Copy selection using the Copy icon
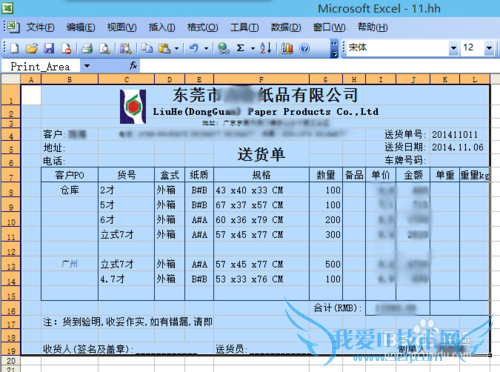 pos(147,48)
